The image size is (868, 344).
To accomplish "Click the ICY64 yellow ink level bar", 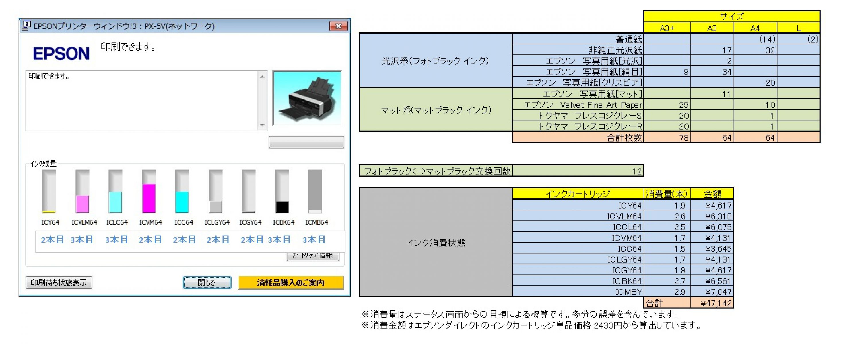I will tap(48, 191).
